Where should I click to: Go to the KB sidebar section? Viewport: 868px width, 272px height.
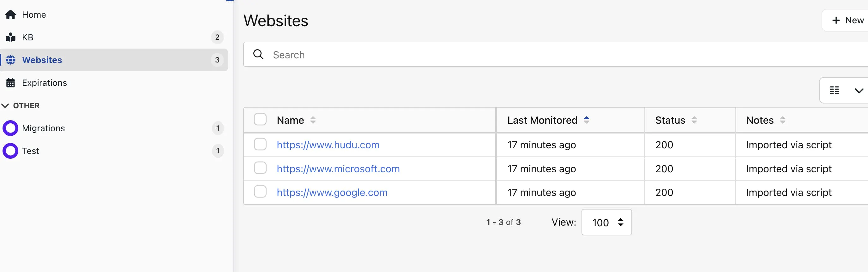click(x=27, y=37)
